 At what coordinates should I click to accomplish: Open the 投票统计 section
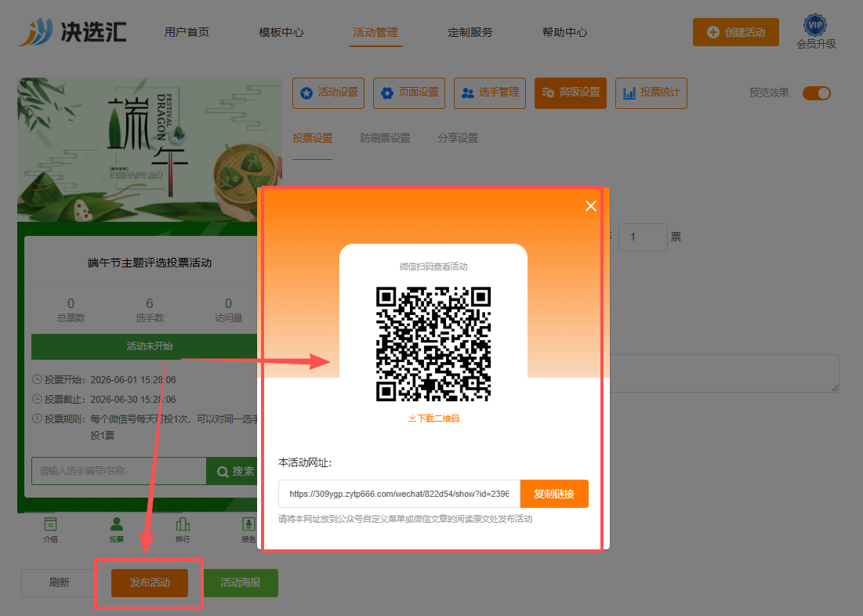[651, 93]
